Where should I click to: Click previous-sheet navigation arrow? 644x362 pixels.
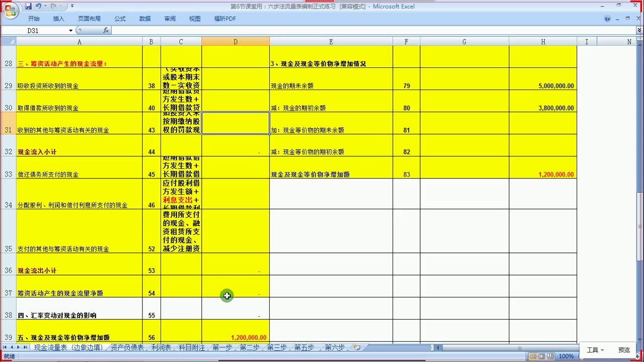click(x=12, y=347)
